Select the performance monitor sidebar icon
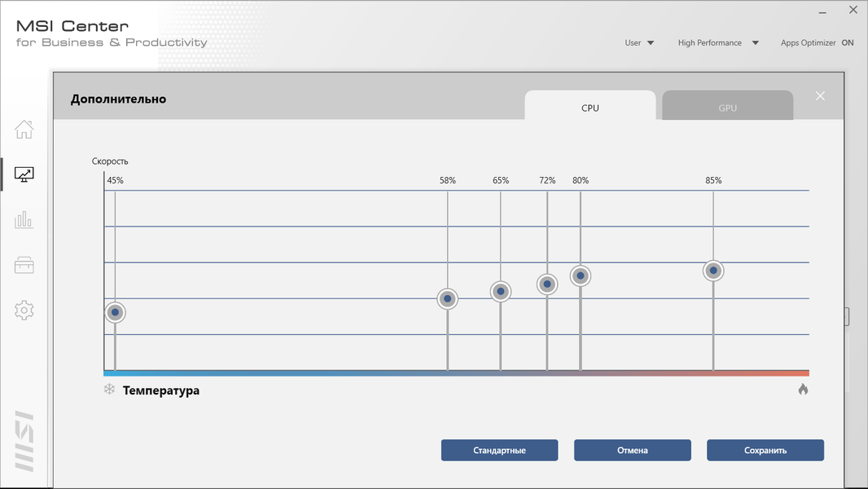 pos(24,174)
